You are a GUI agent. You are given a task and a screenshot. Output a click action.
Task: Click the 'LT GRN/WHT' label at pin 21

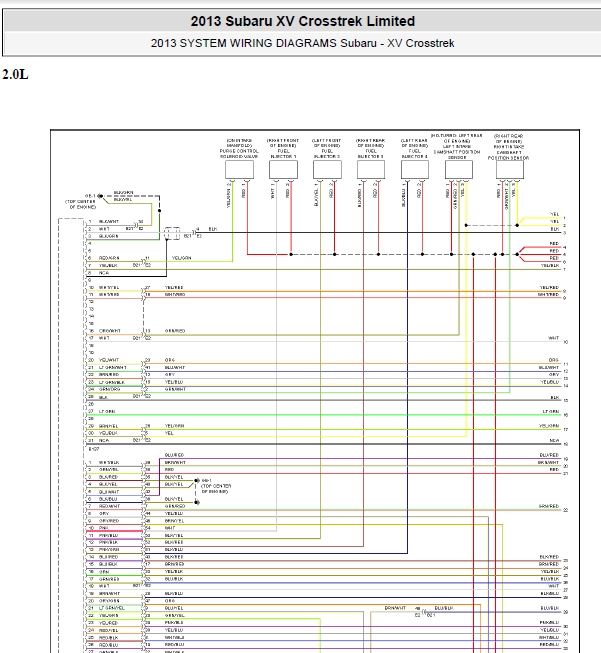[112, 367]
